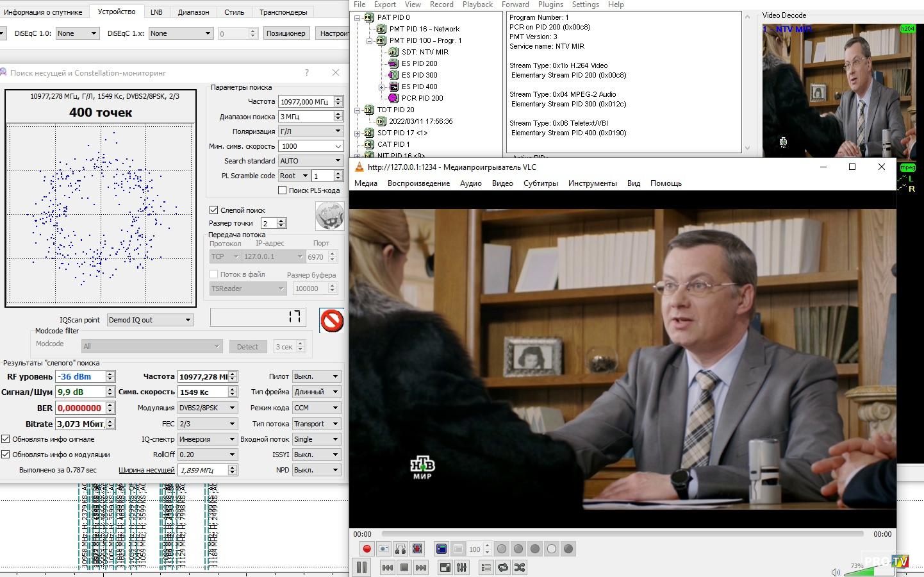Enable the 'Поиск PLS-кода' checkbox
Screen dimensions: 924x577
(x=282, y=190)
